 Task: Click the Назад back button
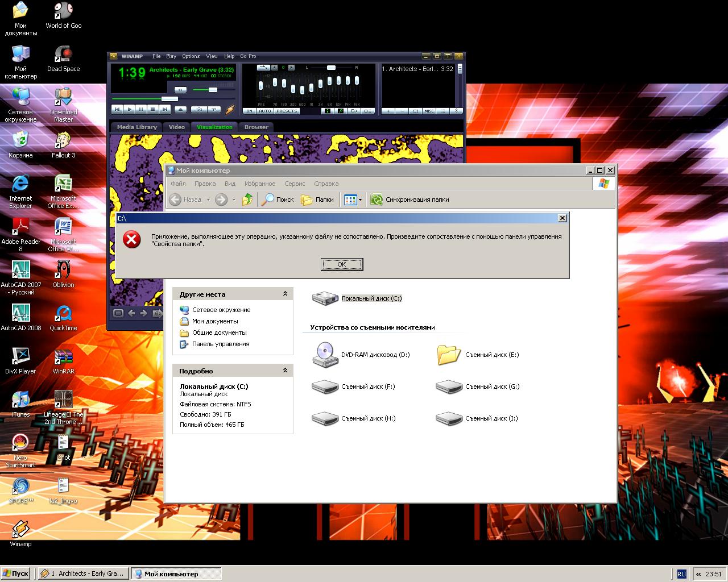click(186, 199)
